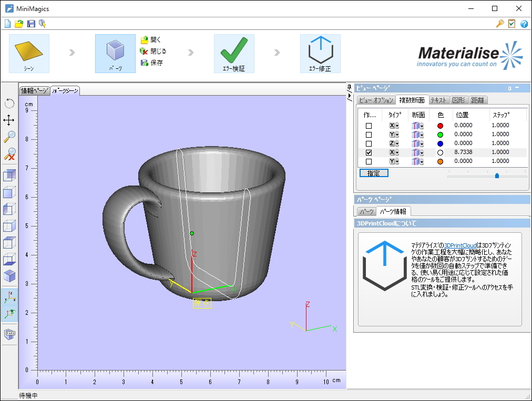Open 図形 tab
This screenshot has height=401, width=532.
[459, 100]
